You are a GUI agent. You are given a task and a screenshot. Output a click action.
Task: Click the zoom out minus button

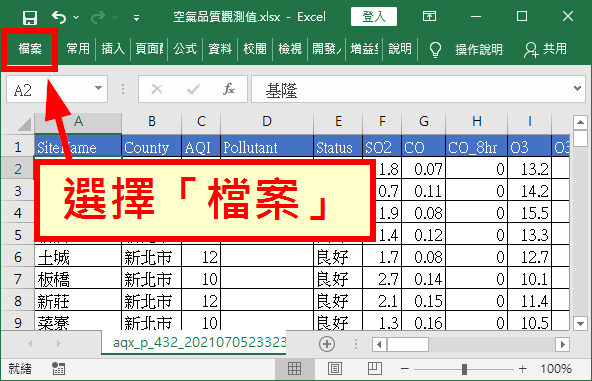coord(405,369)
